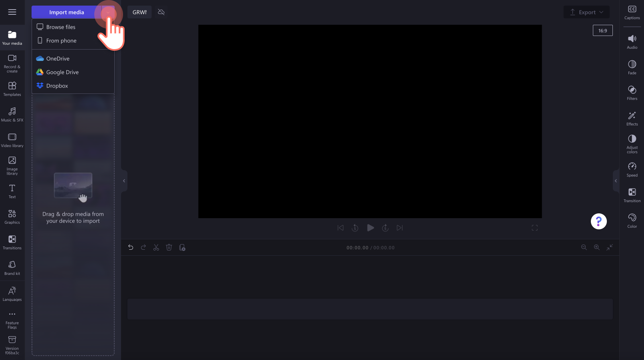Skip to the end of video
The height and width of the screenshot is (360, 644).
(400, 228)
